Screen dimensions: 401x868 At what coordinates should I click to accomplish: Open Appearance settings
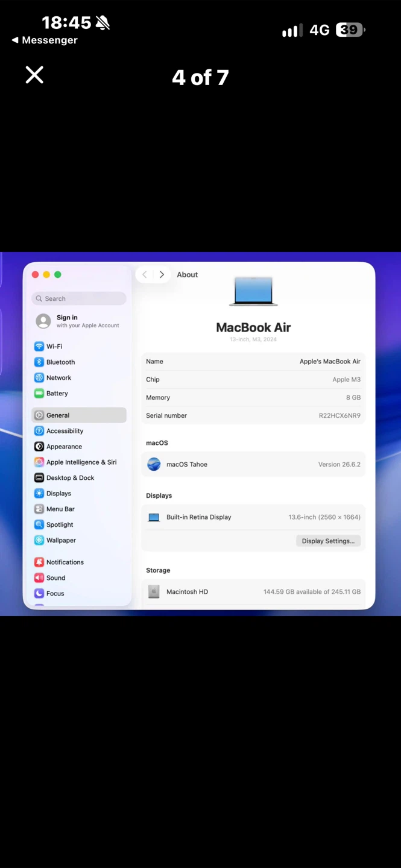tap(79, 447)
